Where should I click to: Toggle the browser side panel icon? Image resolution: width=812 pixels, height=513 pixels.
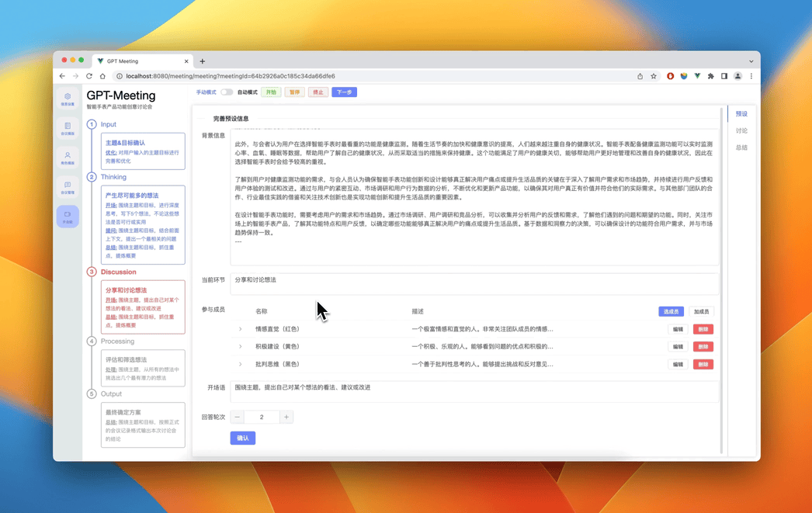tap(724, 76)
